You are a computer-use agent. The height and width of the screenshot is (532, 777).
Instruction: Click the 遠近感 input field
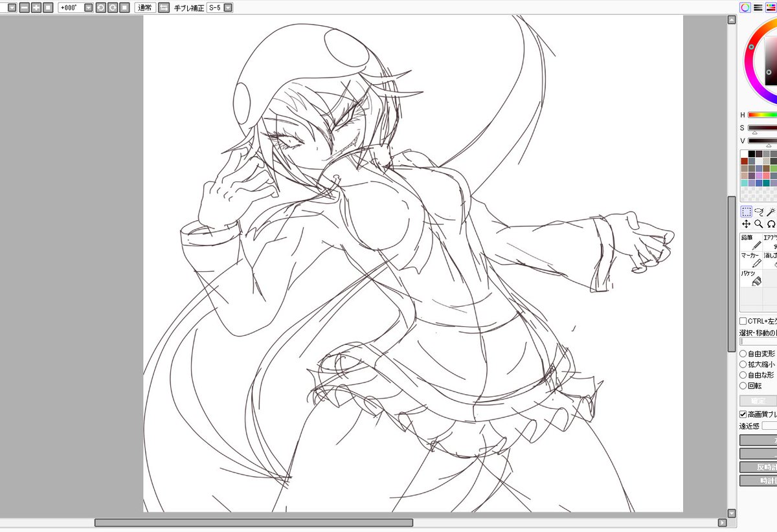[x=769, y=426]
